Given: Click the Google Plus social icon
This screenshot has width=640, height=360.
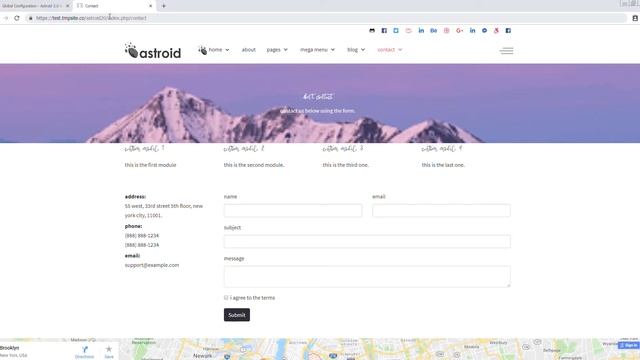Looking at the screenshot, I should (460, 31).
